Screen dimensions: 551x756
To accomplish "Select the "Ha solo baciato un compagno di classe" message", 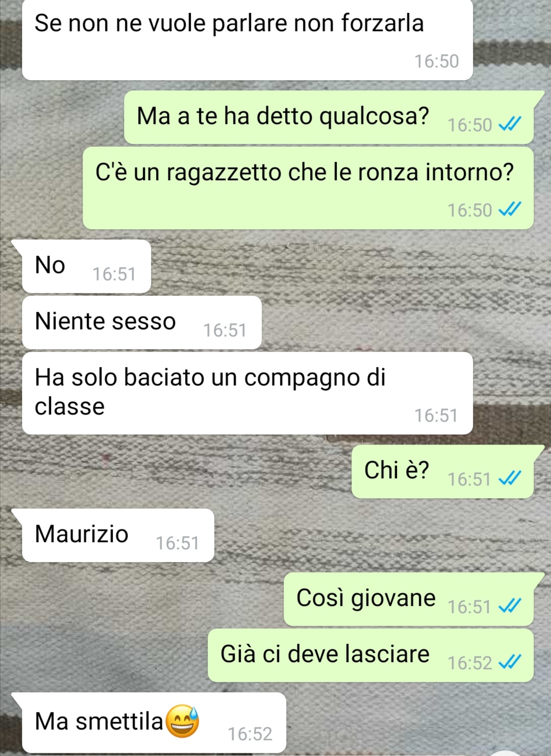I will pyautogui.click(x=247, y=393).
